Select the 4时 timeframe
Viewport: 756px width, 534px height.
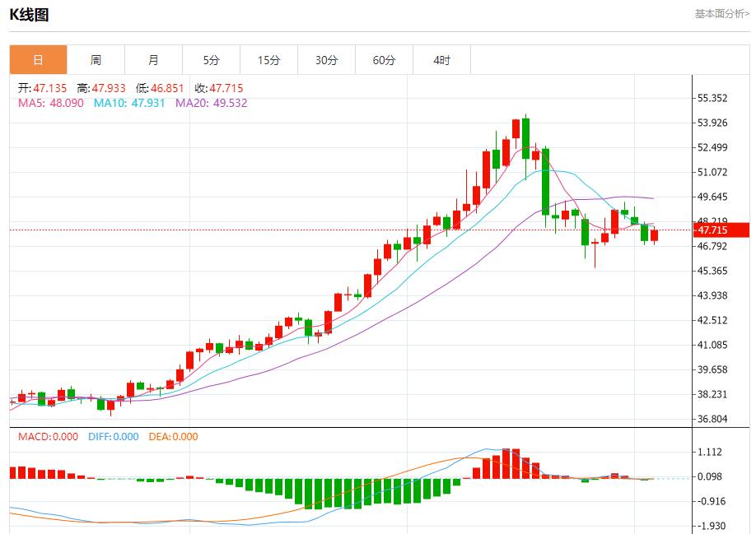441,59
